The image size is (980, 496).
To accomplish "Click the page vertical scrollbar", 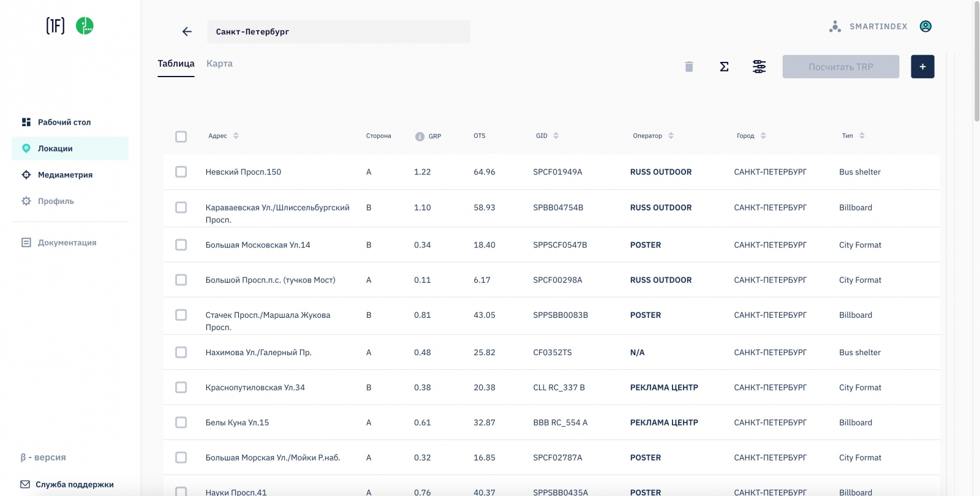I will coord(976,61).
